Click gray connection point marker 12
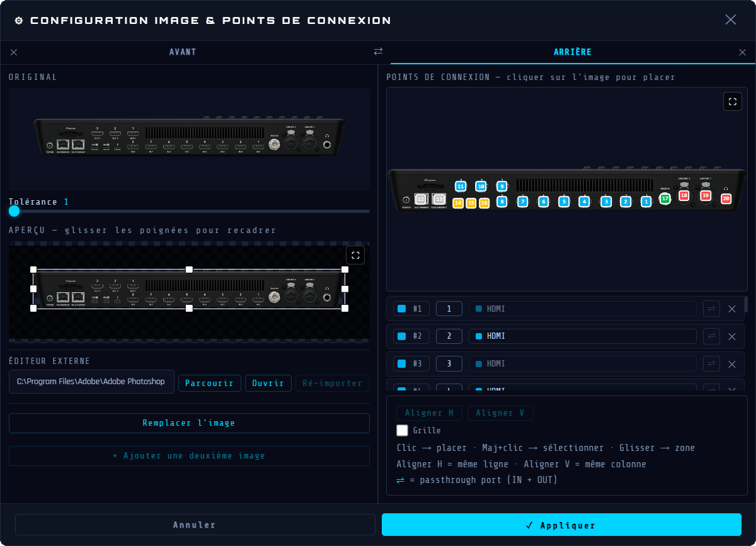The height and width of the screenshot is (546, 756). (420, 199)
